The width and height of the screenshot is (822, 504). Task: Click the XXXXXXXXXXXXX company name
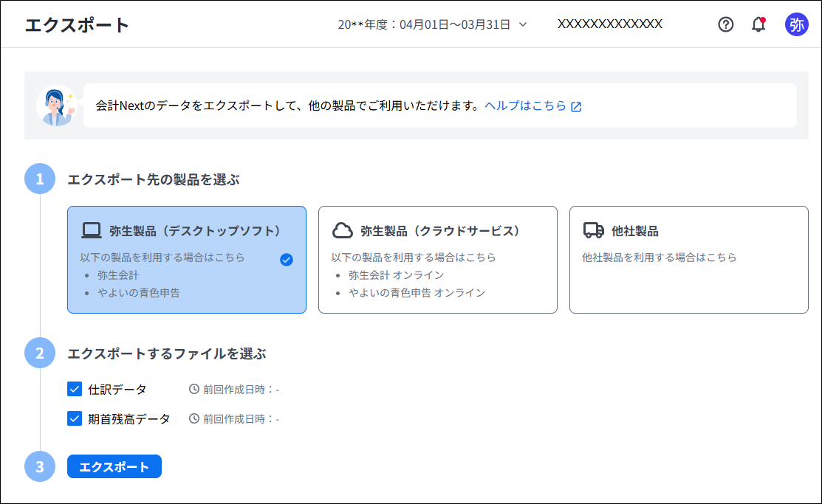[610, 24]
